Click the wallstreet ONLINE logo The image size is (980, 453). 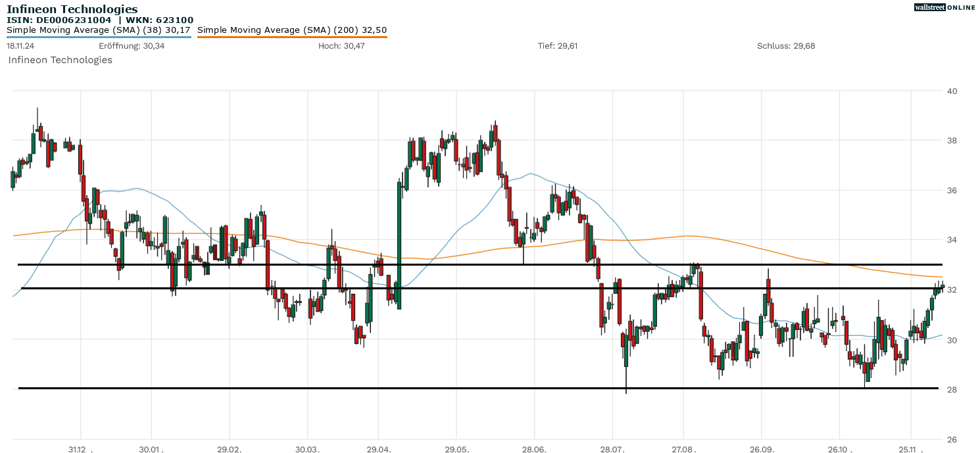[x=944, y=7]
